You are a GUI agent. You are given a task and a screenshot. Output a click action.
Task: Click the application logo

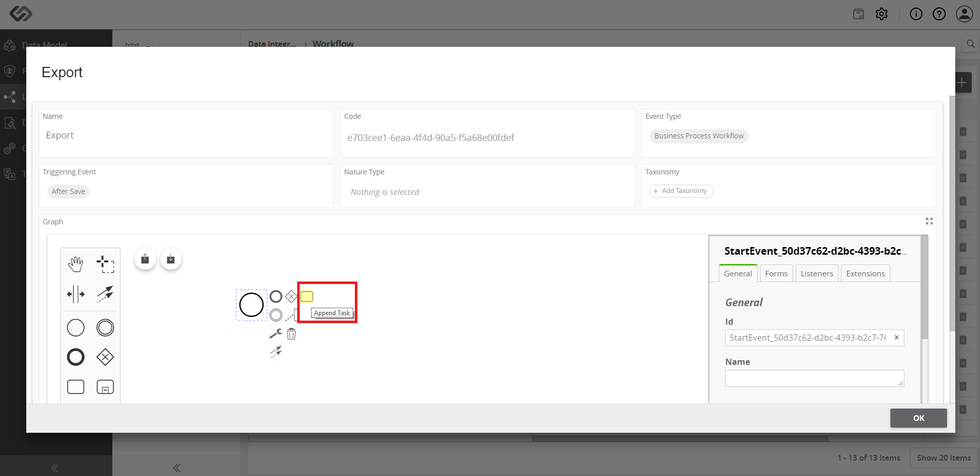[x=21, y=13]
